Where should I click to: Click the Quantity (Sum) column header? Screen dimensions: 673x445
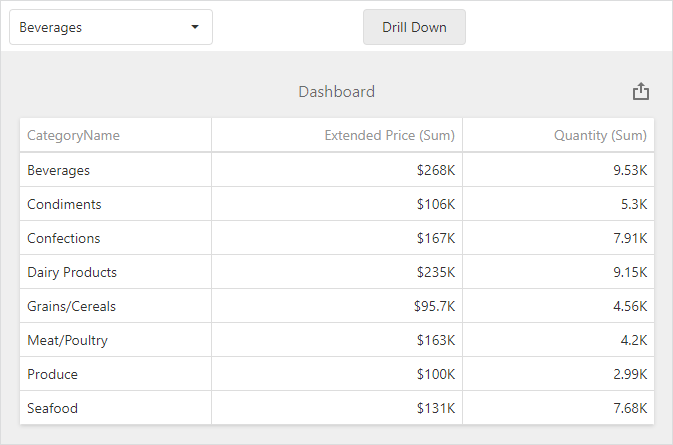[x=600, y=136]
